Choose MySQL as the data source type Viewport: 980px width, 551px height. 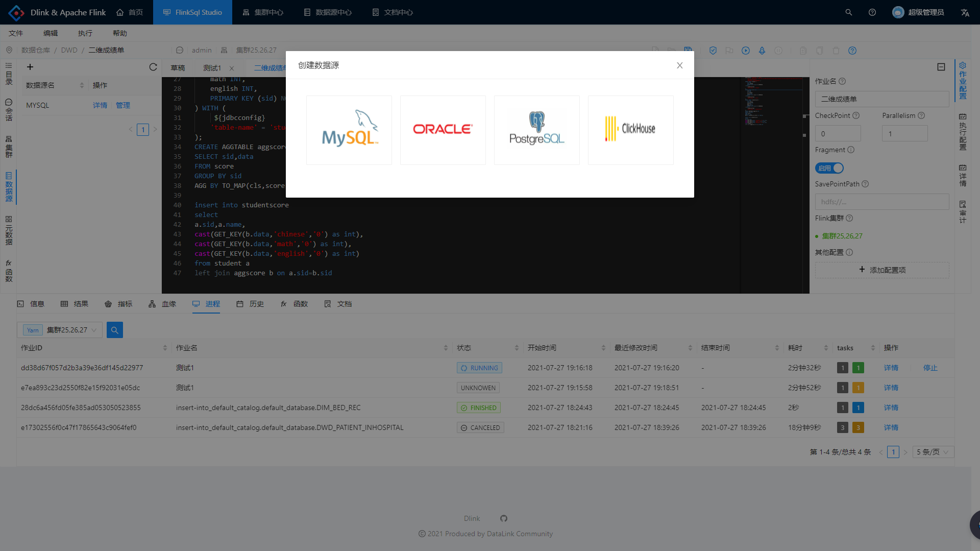point(349,130)
